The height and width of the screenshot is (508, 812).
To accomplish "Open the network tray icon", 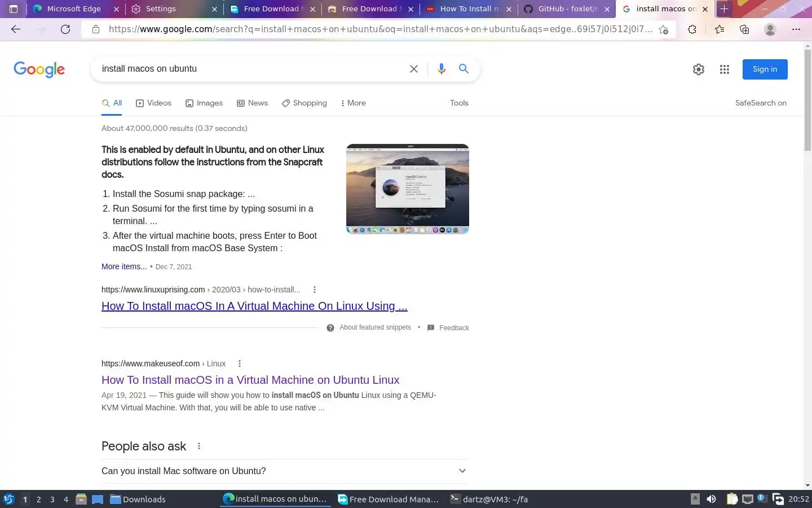I will [x=748, y=499].
